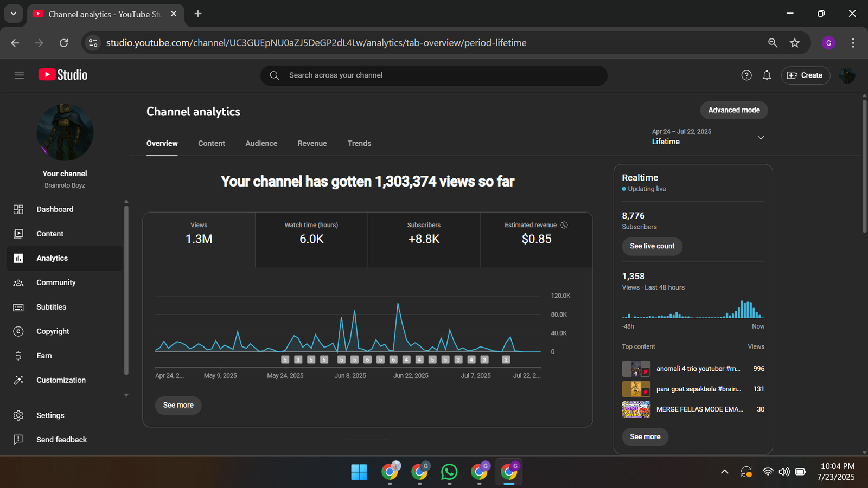
Task: Open anomali 4 trio youtuber video thumbnail
Action: (636, 369)
